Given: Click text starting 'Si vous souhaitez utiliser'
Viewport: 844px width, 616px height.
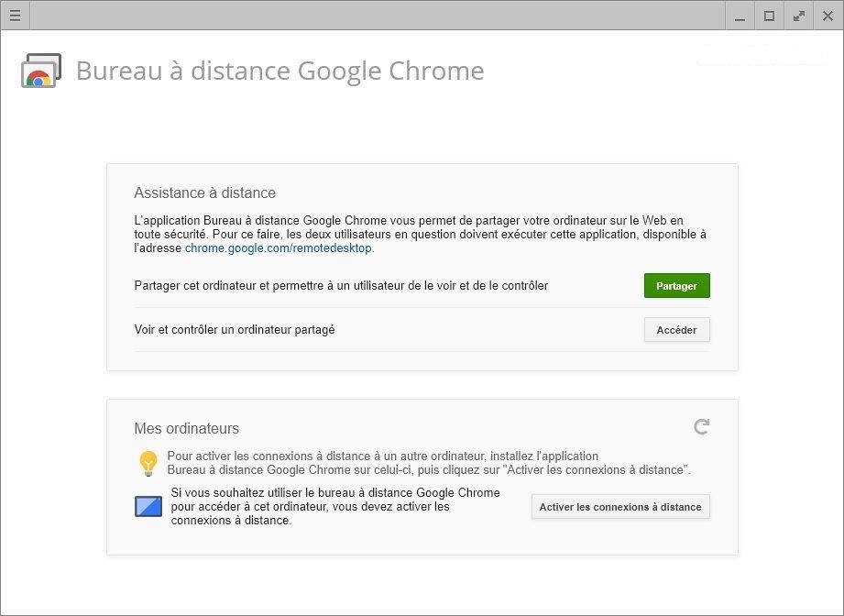Looking at the screenshot, I should 335,506.
